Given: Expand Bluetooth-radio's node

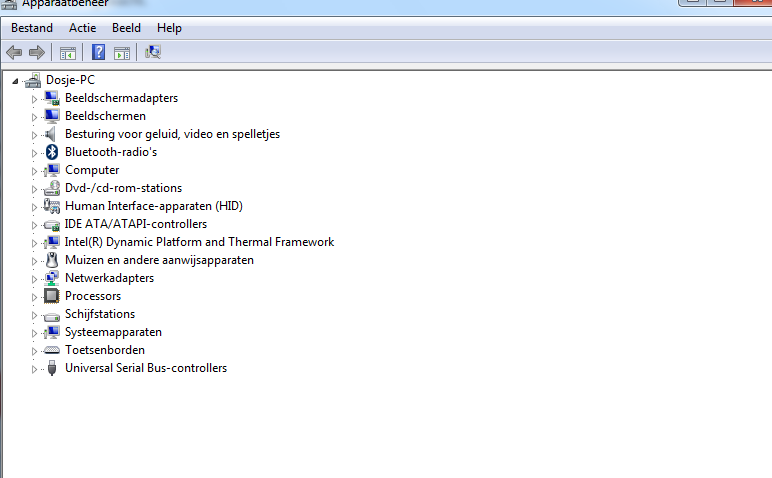Looking at the screenshot, I should (x=34, y=153).
